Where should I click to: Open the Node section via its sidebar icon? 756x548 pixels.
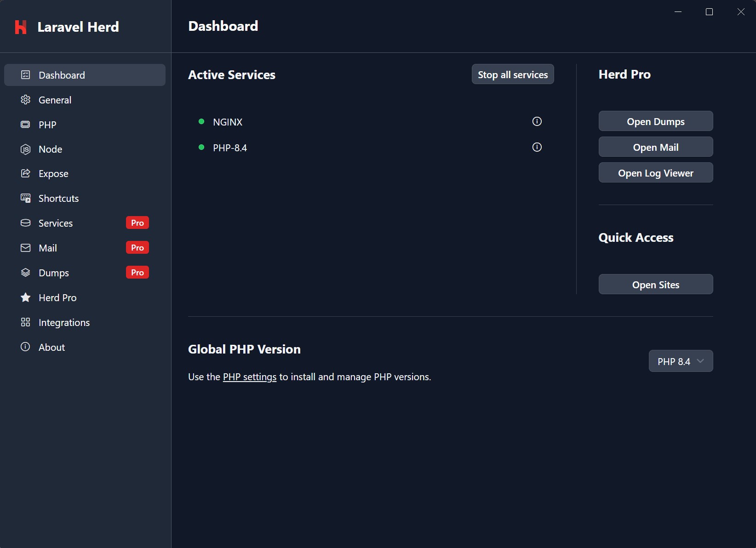[26, 149]
